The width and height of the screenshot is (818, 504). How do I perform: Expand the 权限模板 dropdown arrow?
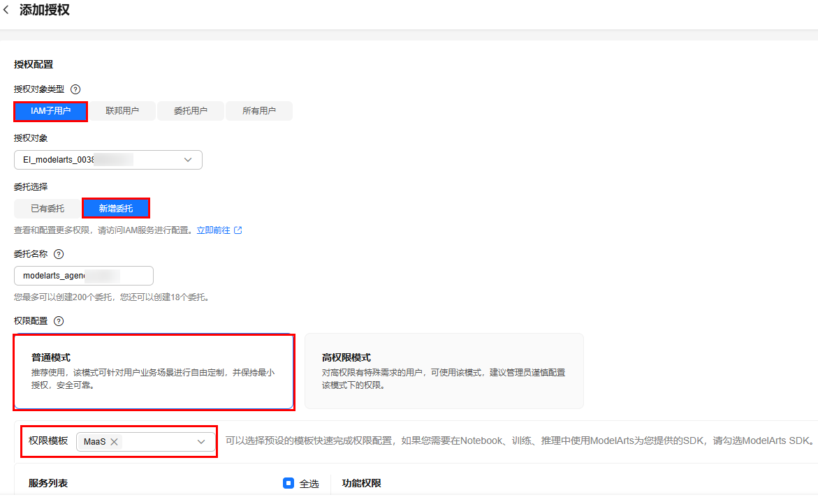[x=201, y=442]
